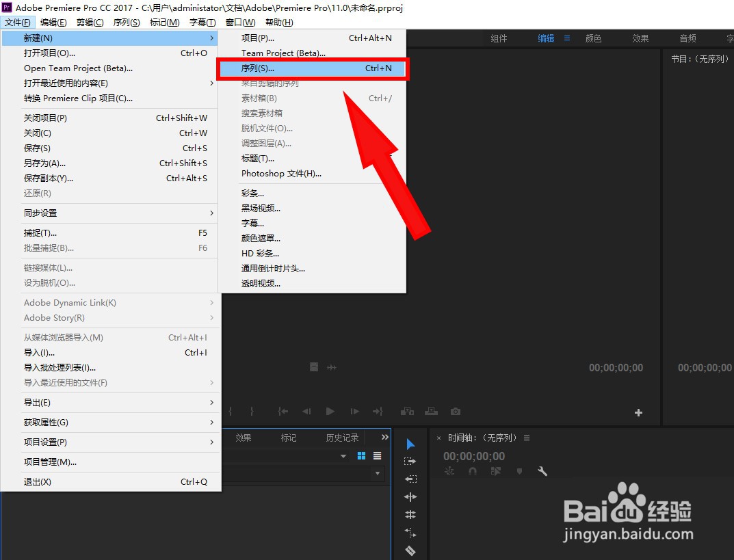Expand the 同步设置 submenu

[x=211, y=213]
